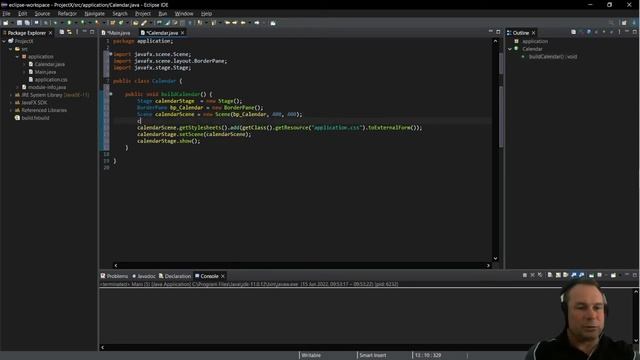Click the New file wizard toolbar icon
640x360 pixels.
[5, 23]
